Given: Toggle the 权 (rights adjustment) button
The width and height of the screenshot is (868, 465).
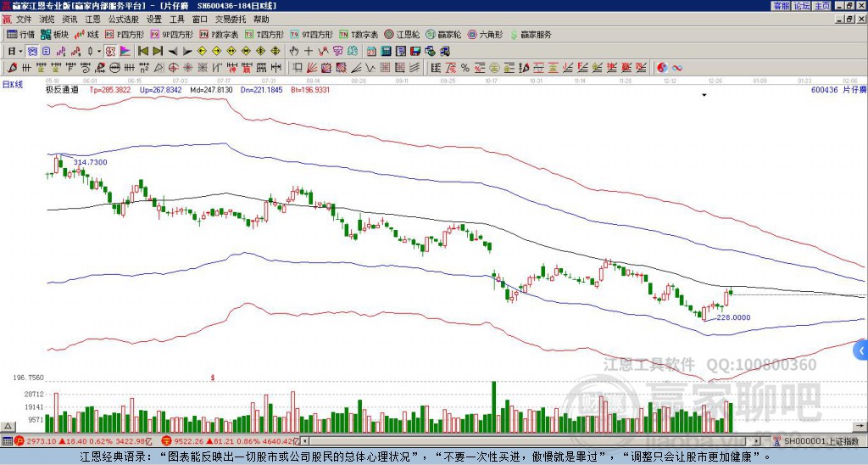Looking at the screenshot, I should 110,51.
